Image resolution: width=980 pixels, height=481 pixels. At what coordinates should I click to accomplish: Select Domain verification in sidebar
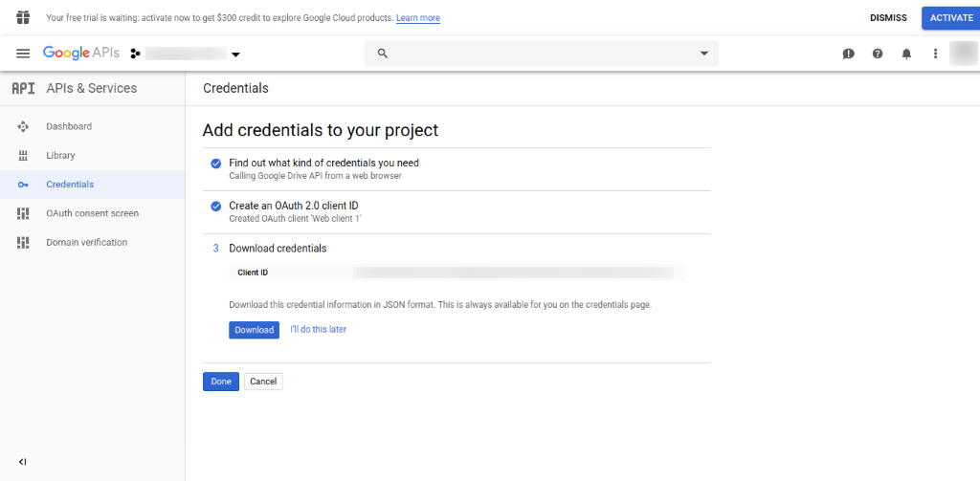point(86,242)
